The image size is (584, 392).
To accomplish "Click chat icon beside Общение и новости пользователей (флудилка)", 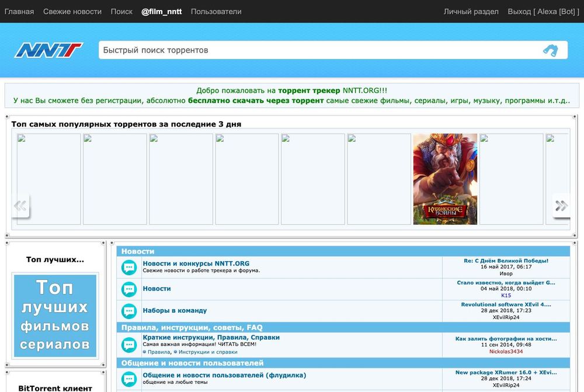I will click(129, 379).
